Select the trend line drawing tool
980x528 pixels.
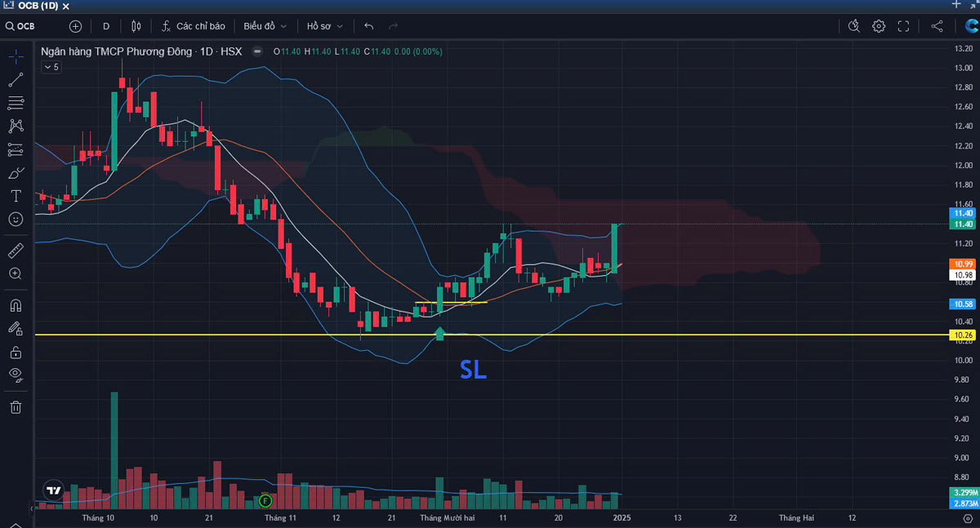click(16, 80)
